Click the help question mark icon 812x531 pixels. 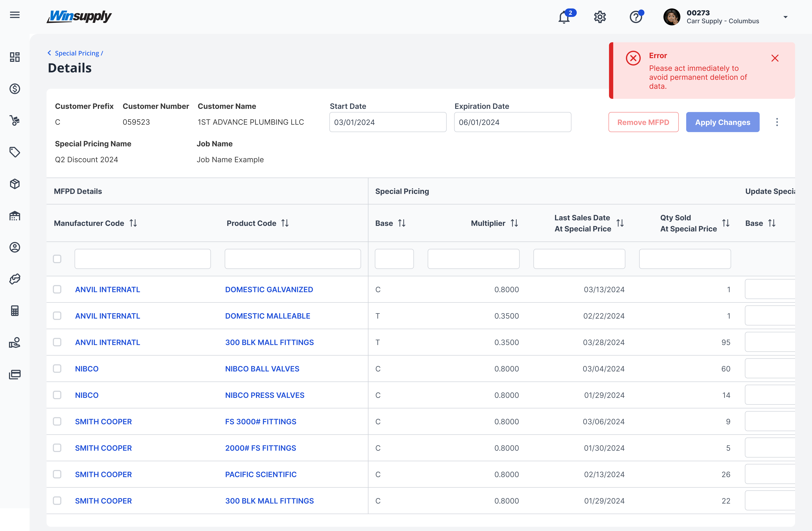pyautogui.click(x=636, y=17)
